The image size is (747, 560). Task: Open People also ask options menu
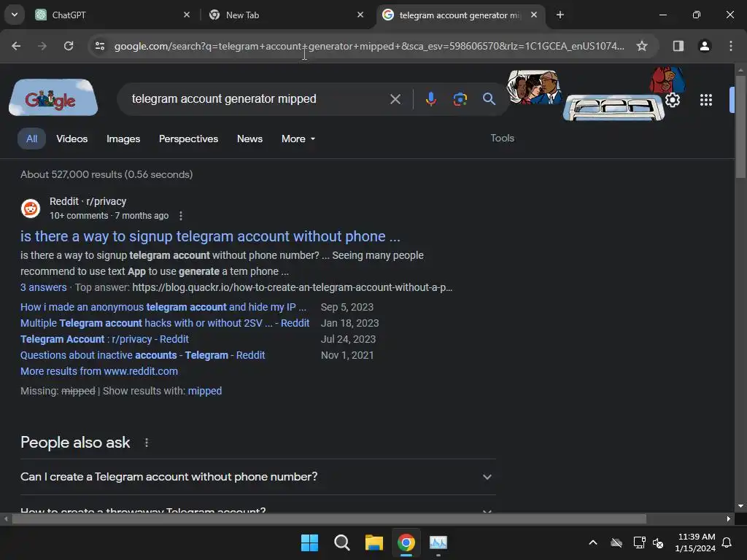pos(146,443)
